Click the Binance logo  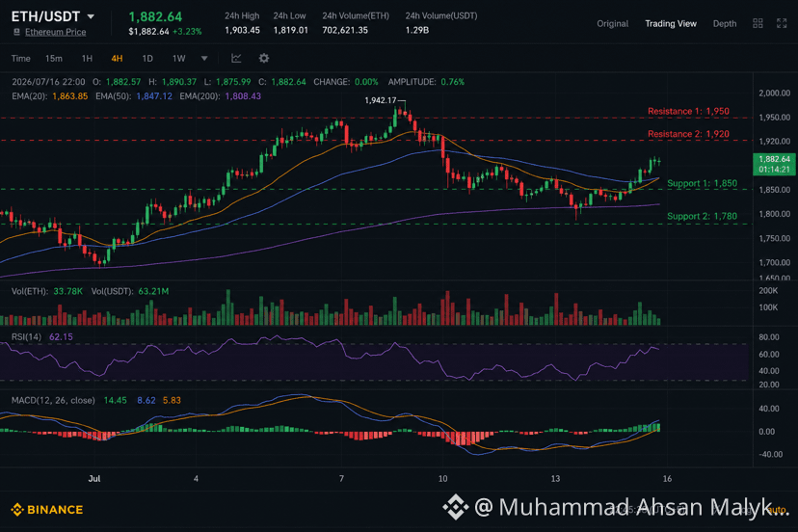point(47,510)
